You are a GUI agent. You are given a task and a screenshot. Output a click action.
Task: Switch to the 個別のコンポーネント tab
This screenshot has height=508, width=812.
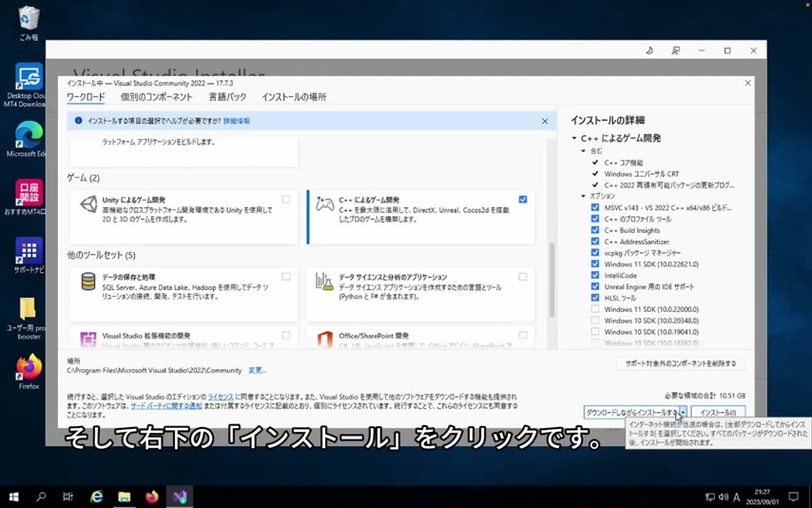click(156, 97)
